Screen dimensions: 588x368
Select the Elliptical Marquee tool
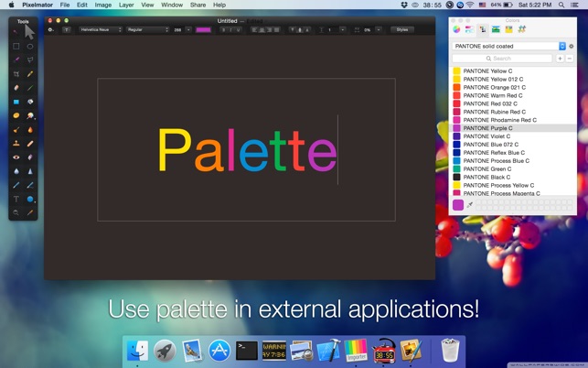coord(30,46)
